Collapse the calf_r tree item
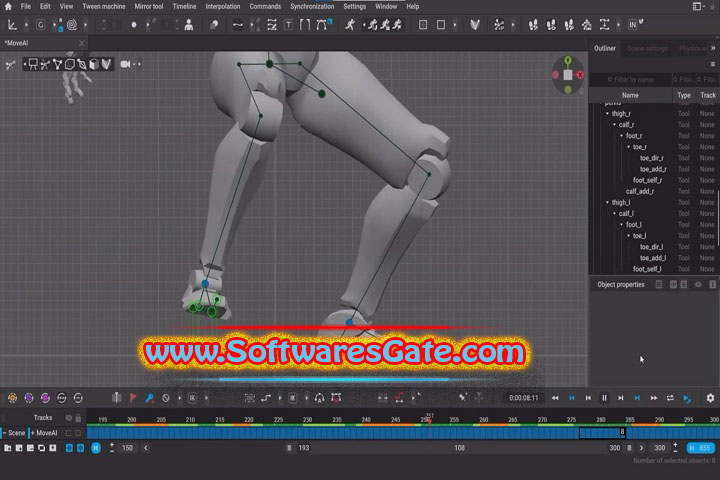Image resolution: width=720 pixels, height=480 pixels. click(614, 124)
